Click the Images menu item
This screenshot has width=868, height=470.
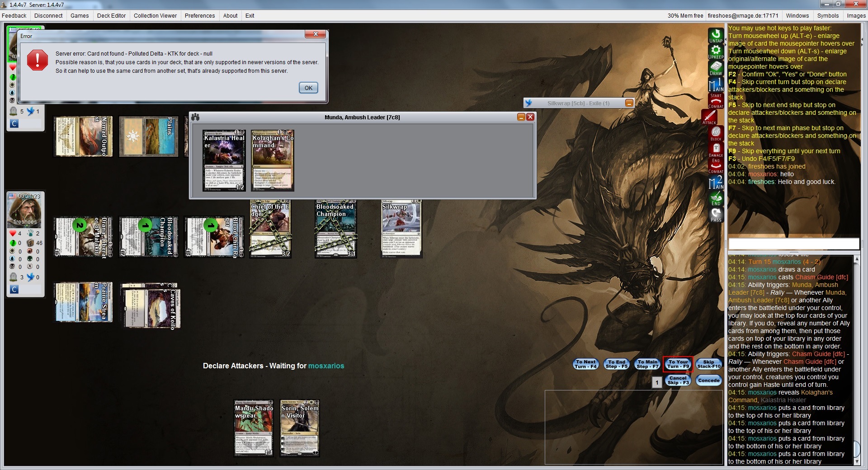click(856, 15)
